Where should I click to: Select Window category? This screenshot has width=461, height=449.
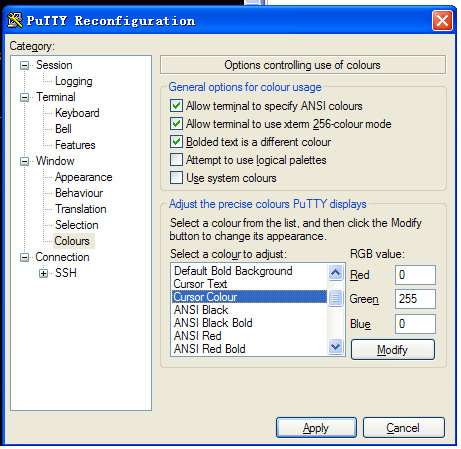tap(55, 161)
